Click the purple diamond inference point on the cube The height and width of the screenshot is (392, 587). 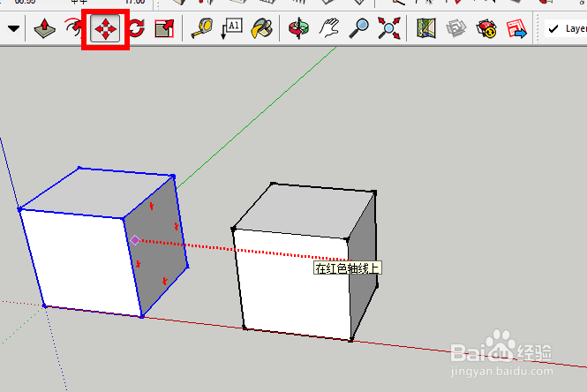[x=135, y=240]
